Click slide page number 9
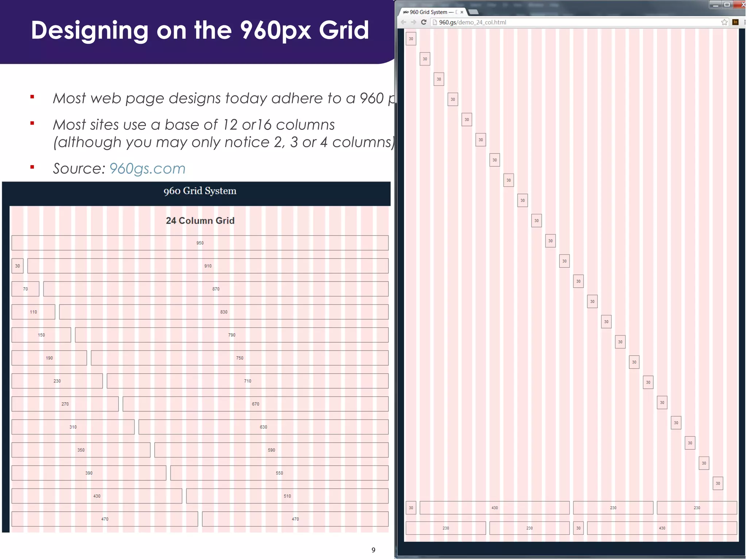Image resolution: width=747 pixels, height=560 pixels. tap(373, 550)
